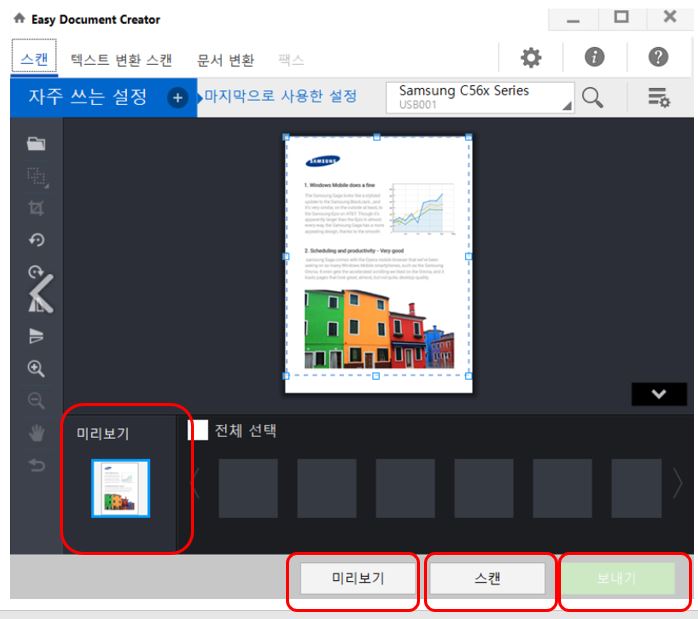Minimize the Easy Document Creator window
The image size is (698, 619).
573,20
